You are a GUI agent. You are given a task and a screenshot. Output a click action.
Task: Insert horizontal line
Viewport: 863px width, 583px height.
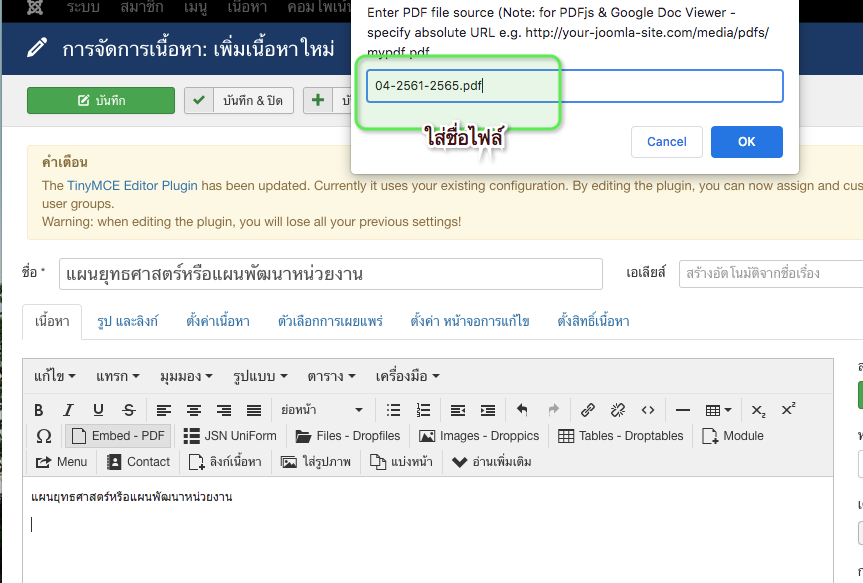(682, 410)
